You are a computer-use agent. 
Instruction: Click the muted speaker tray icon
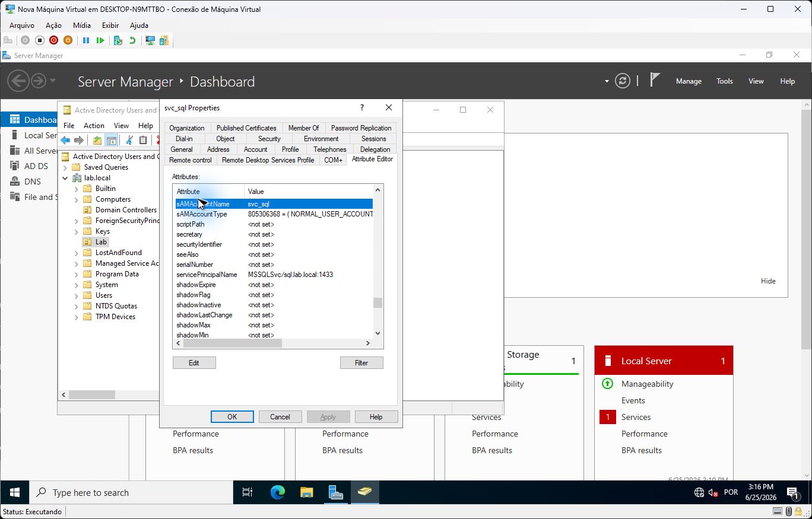point(713,492)
